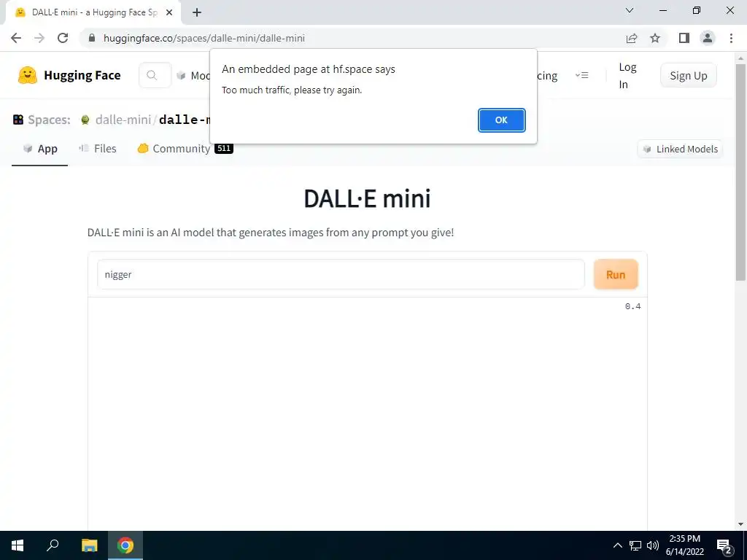Viewport: 747px width, 560px height.
Task: Show hidden system tray icons
Action: (x=617, y=545)
